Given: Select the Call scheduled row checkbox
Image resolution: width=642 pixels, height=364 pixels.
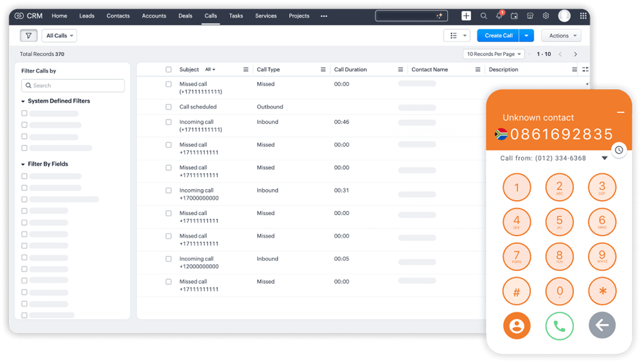Looking at the screenshot, I should (169, 107).
